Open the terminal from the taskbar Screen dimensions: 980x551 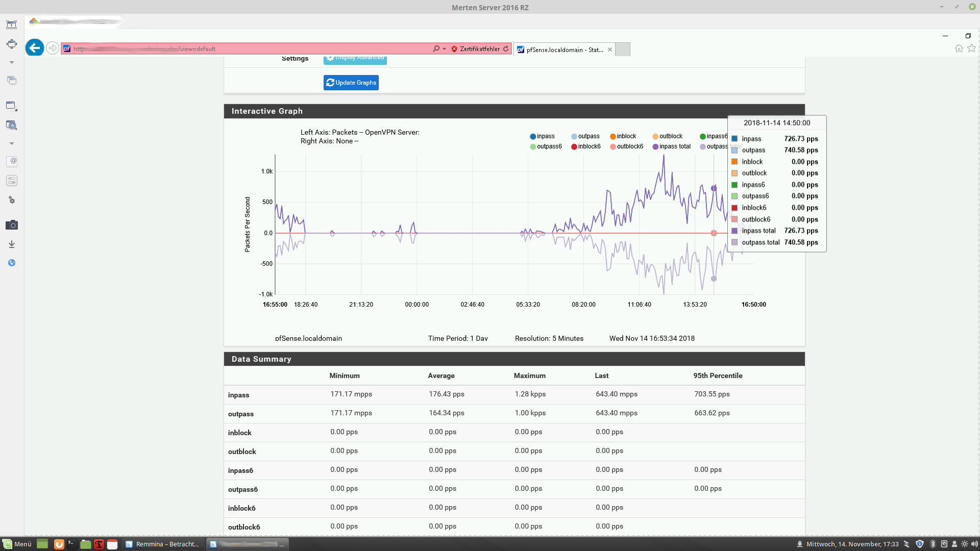tap(72, 544)
